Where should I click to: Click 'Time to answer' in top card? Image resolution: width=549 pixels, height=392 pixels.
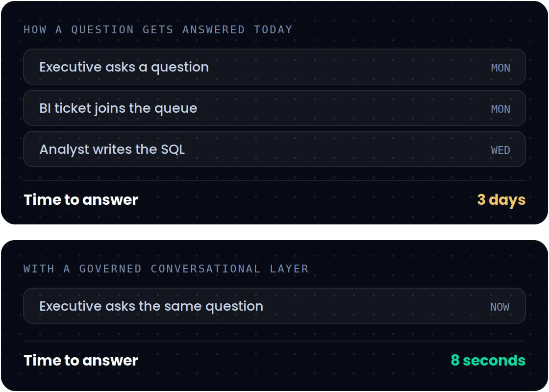(x=81, y=200)
